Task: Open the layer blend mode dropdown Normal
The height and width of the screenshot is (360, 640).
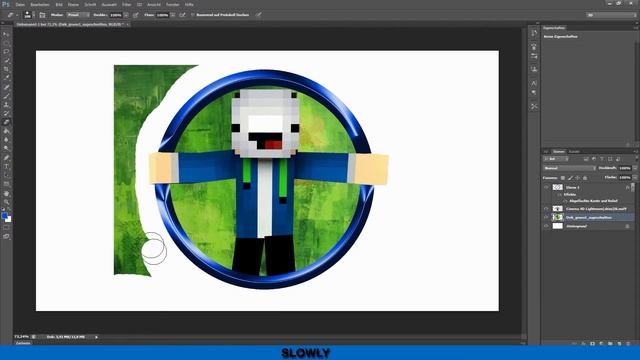Action: click(x=570, y=168)
